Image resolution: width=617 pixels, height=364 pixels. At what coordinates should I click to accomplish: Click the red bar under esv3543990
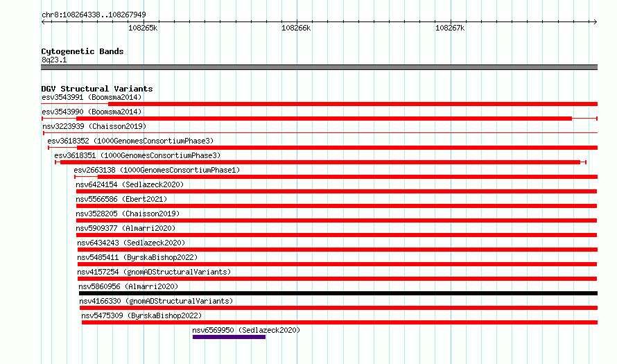(324, 119)
